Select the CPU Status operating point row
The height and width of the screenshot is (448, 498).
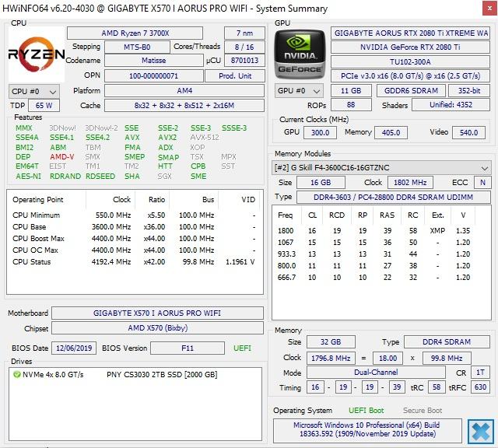click(135, 262)
